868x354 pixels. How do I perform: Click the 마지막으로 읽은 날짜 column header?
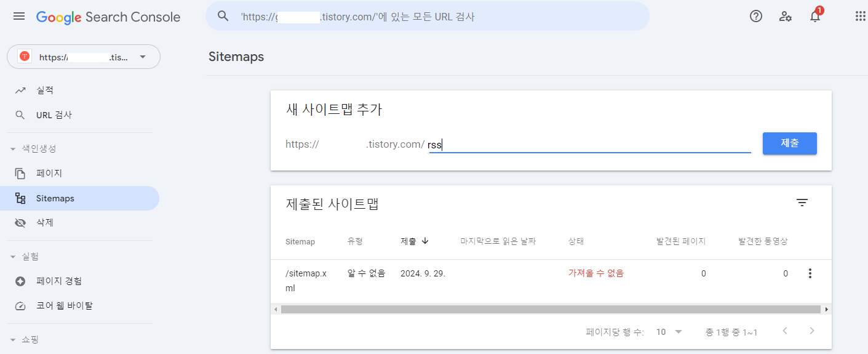pyautogui.click(x=498, y=241)
